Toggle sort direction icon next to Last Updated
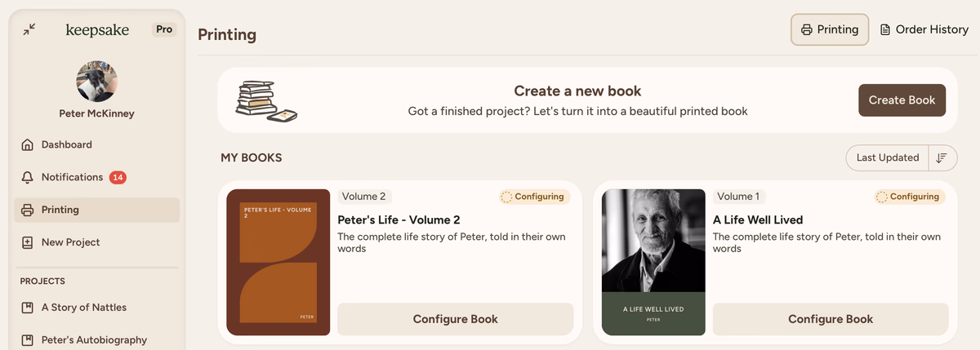This screenshot has width=980, height=350. (942, 157)
